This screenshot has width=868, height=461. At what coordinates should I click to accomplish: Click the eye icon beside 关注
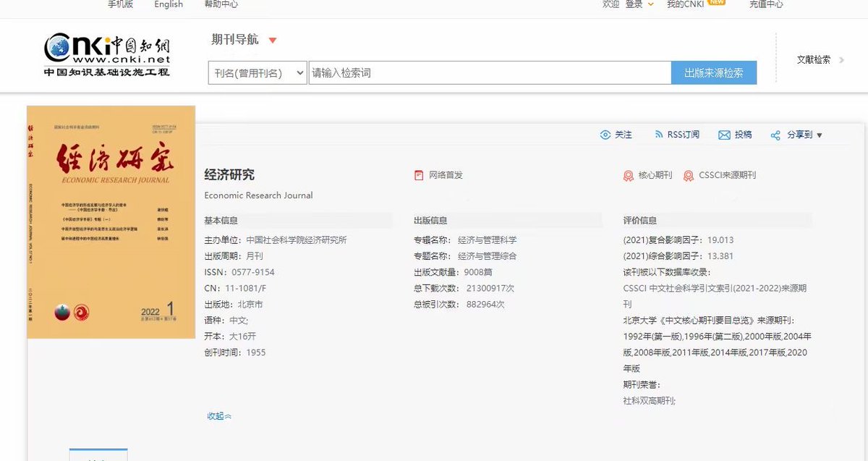(605, 135)
